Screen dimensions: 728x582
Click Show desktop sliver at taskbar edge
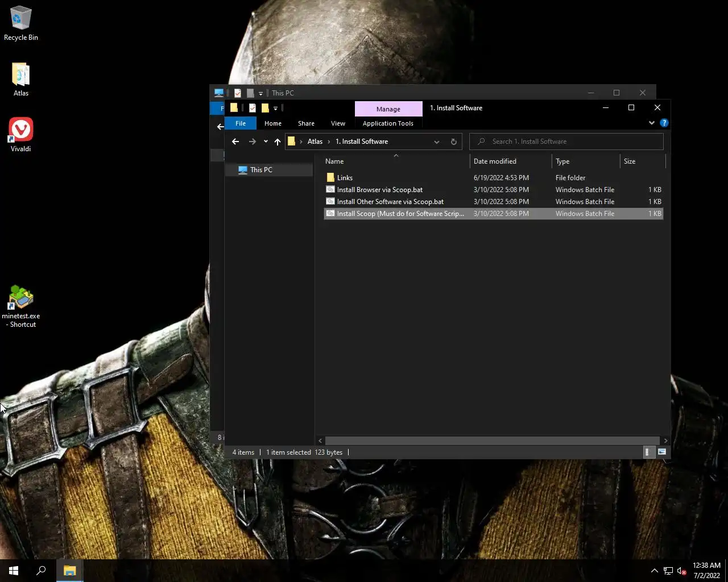(x=726, y=571)
